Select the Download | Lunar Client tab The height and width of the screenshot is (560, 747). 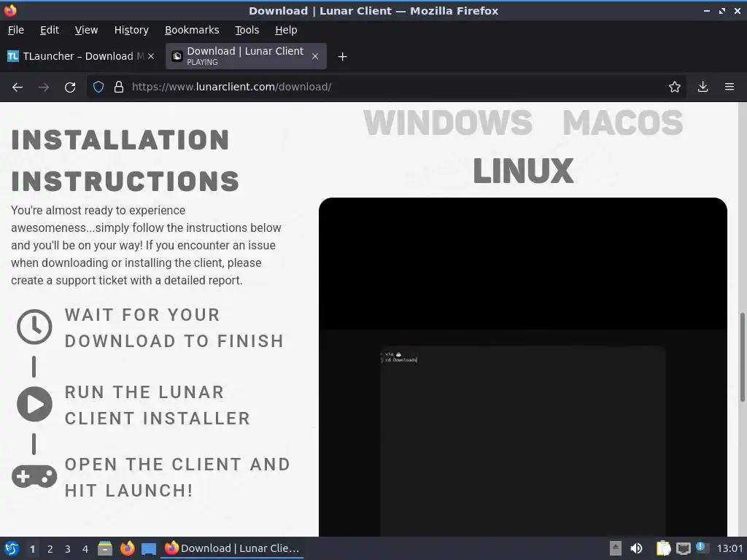[x=246, y=56]
